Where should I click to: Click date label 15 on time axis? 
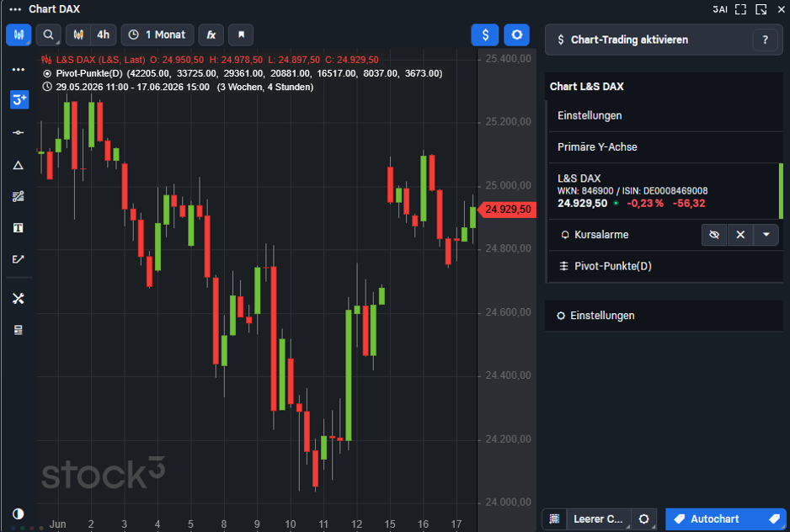tap(390, 524)
